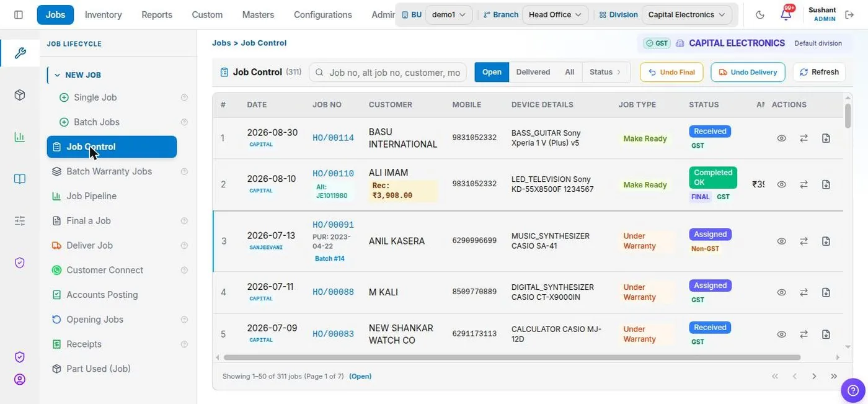
Task: Open the book Masters rail icon
Action: tap(20, 179)
